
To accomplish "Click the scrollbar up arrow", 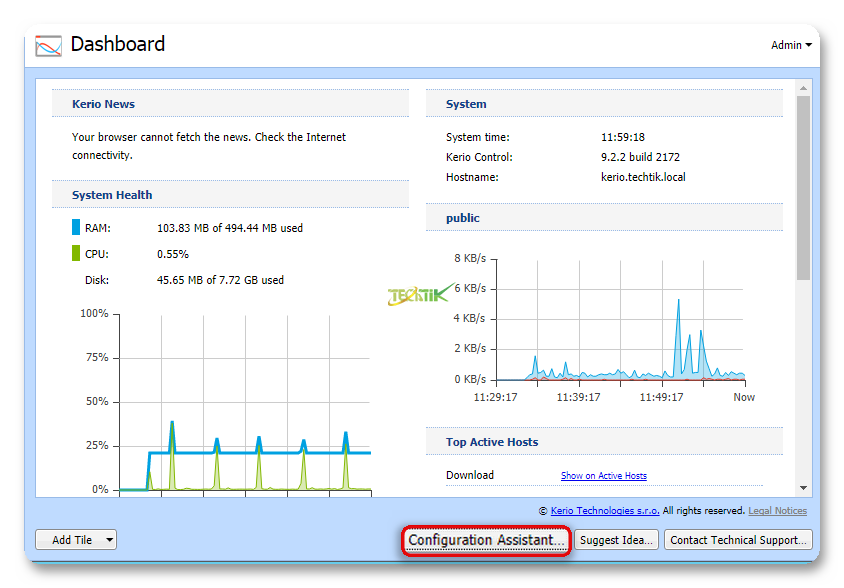I will click(x=803, y=88).
